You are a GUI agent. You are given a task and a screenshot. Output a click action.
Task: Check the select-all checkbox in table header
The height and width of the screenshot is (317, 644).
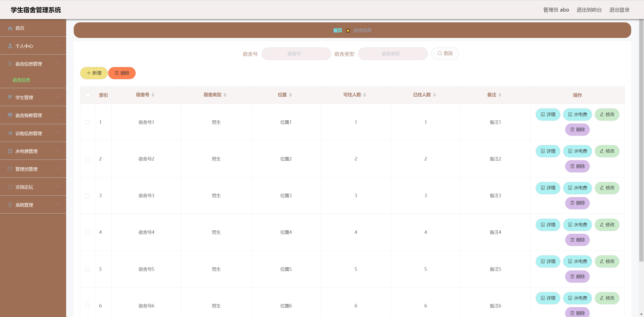click(88, 95)
